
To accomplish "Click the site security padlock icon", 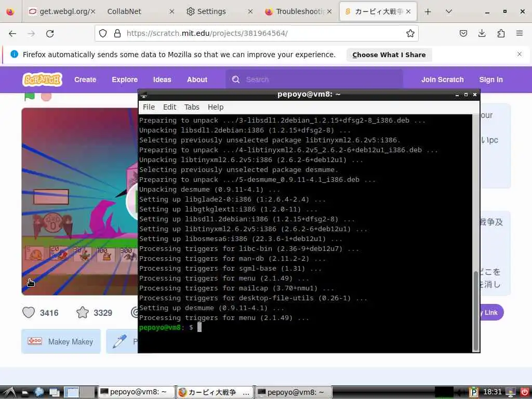I will tap(117, 33).
